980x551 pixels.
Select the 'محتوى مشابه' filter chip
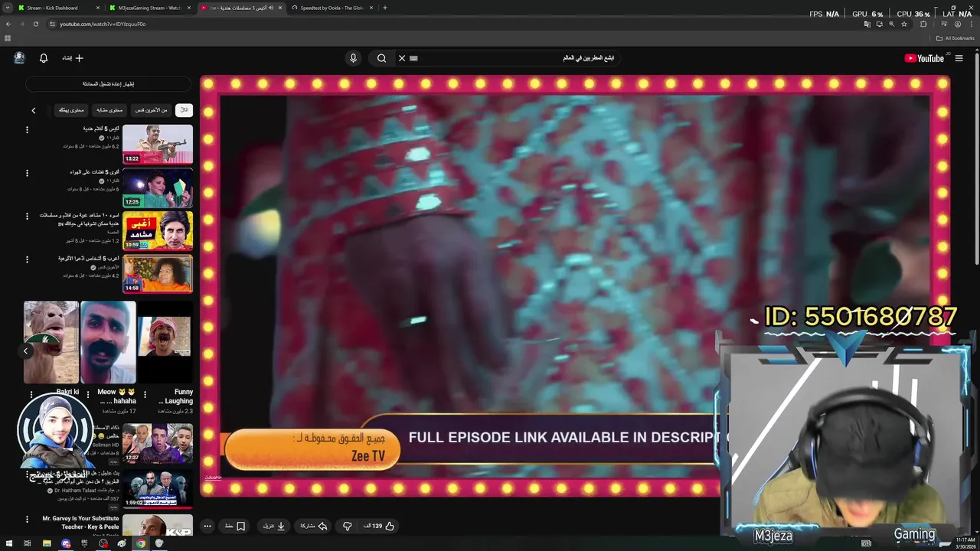(109, 110)
